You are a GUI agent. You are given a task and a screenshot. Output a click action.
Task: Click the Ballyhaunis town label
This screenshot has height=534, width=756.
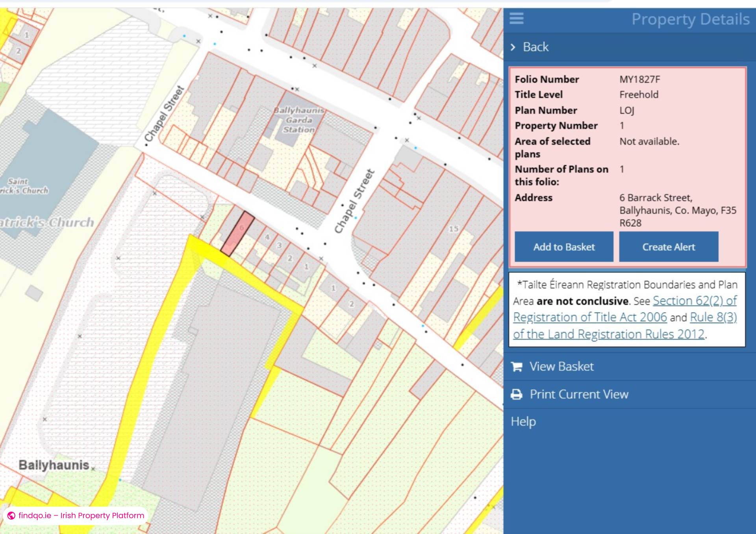(54, 465)
